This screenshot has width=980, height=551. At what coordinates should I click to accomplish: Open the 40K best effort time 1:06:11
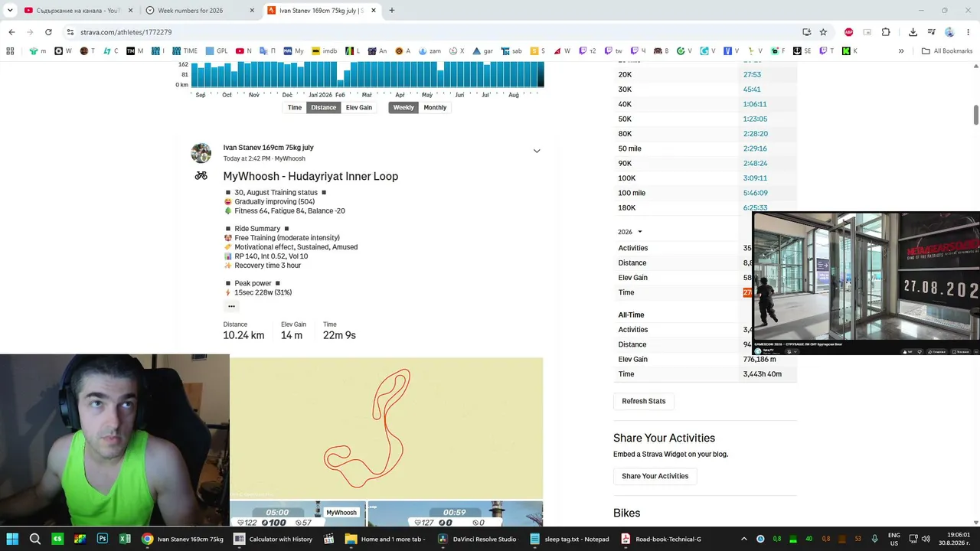[755, 104]
